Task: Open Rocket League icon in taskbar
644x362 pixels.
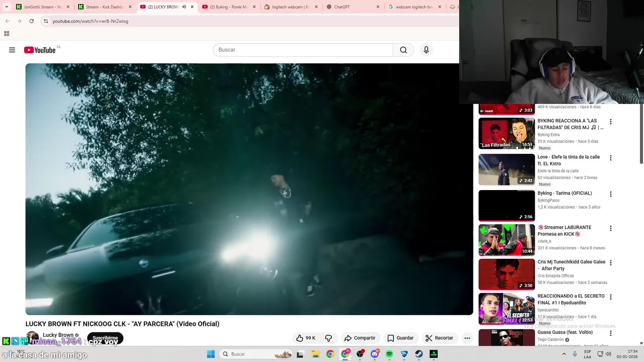Action: tap(404, 354)
